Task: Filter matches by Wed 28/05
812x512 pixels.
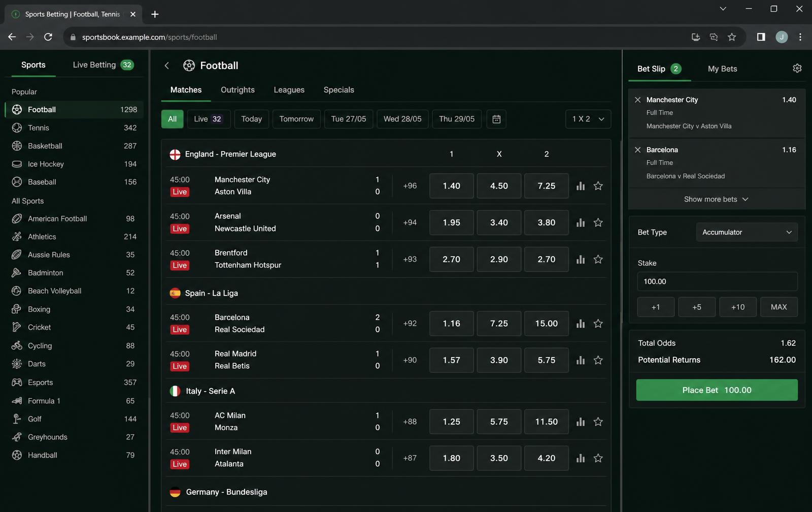Action: click(x=402, y=119)
